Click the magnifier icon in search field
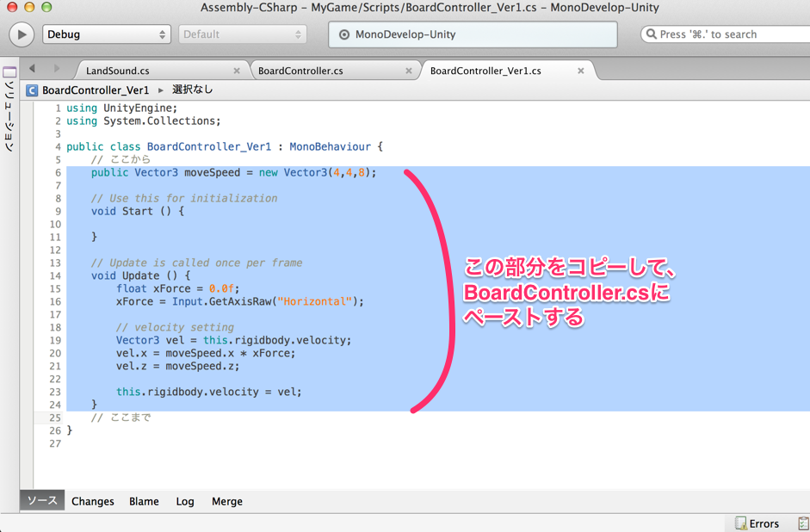Viewport: 810px width, 532px height. [x=652, y=34]
